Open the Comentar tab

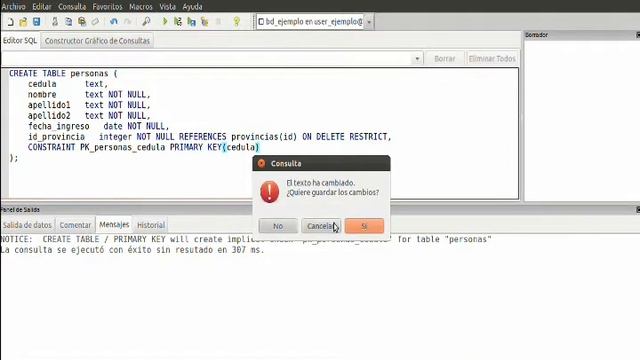[76, 225]
